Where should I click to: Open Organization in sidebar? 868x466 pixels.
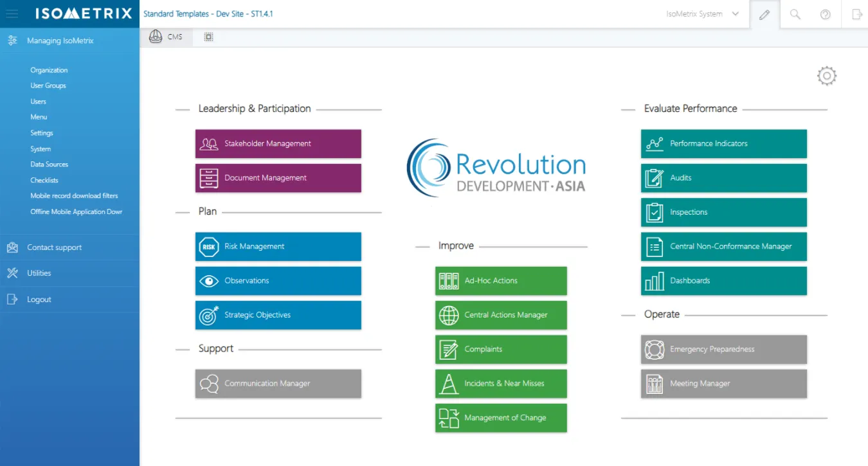tap(49, 70)
